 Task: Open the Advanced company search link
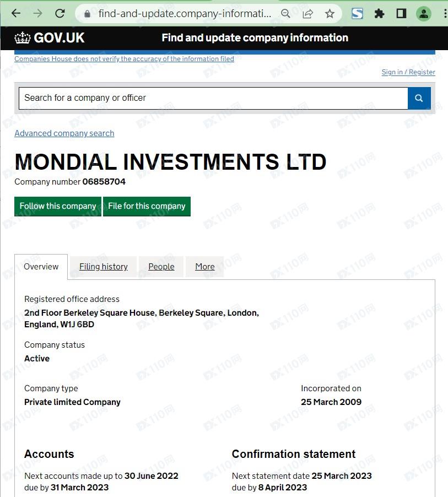(64, 133)
